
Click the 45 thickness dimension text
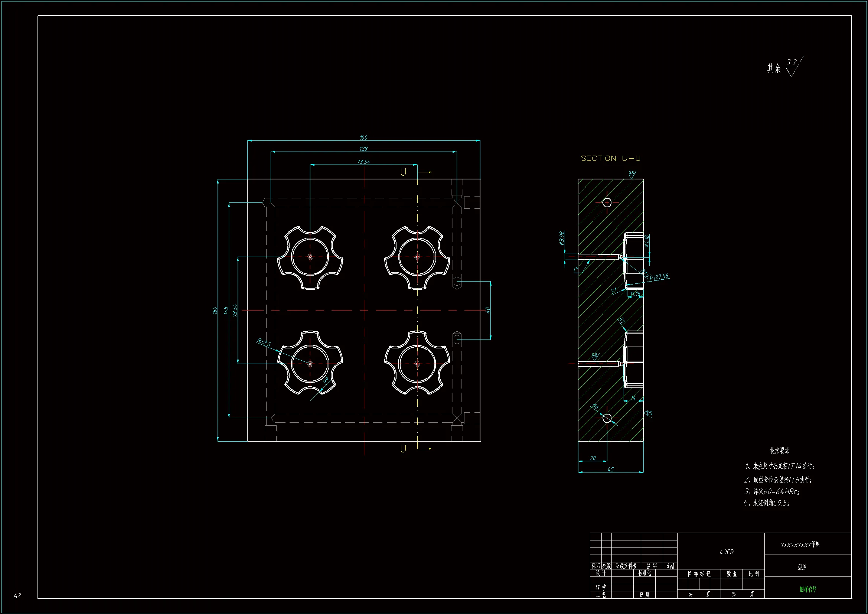point(611,469)
